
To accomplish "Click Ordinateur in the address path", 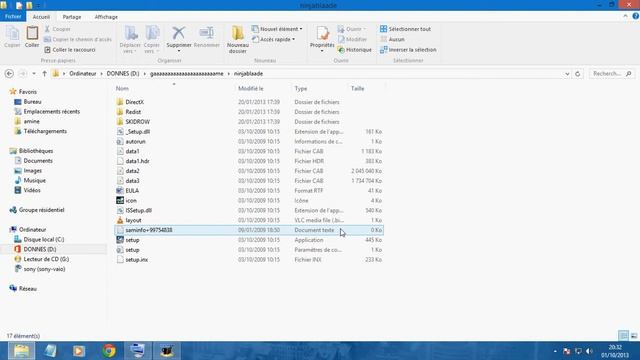I will [x=83, y=73].
